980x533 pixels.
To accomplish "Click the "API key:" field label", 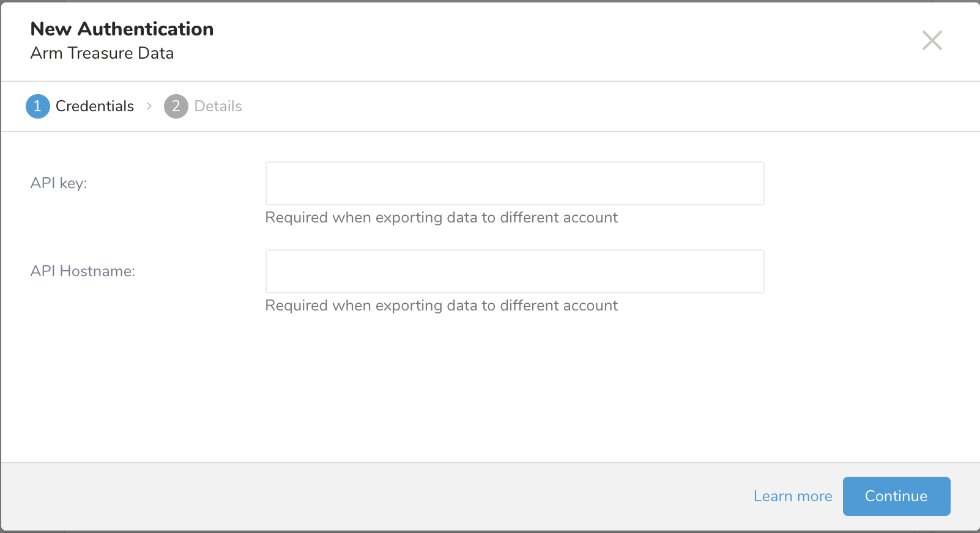I will tap(59, 183).
